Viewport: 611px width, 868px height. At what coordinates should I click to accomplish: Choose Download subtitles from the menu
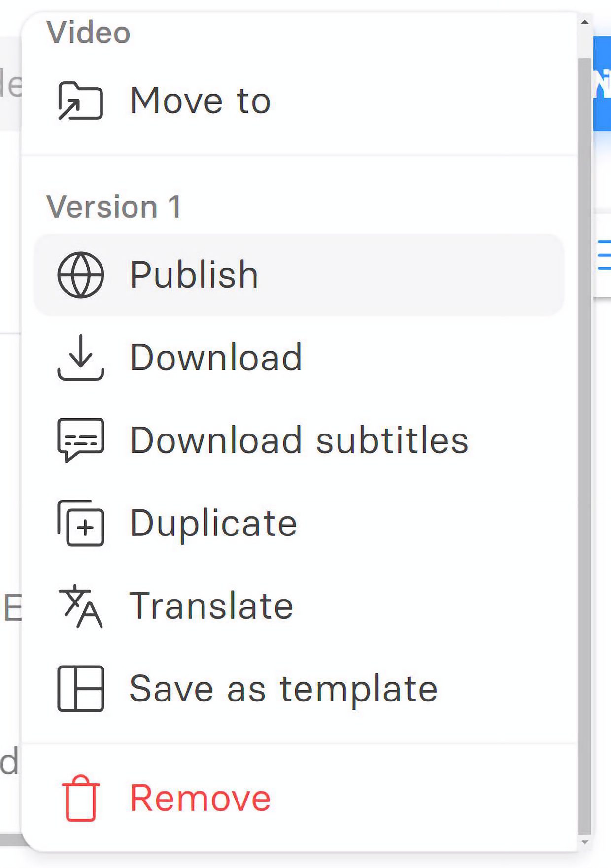[299, 440]
